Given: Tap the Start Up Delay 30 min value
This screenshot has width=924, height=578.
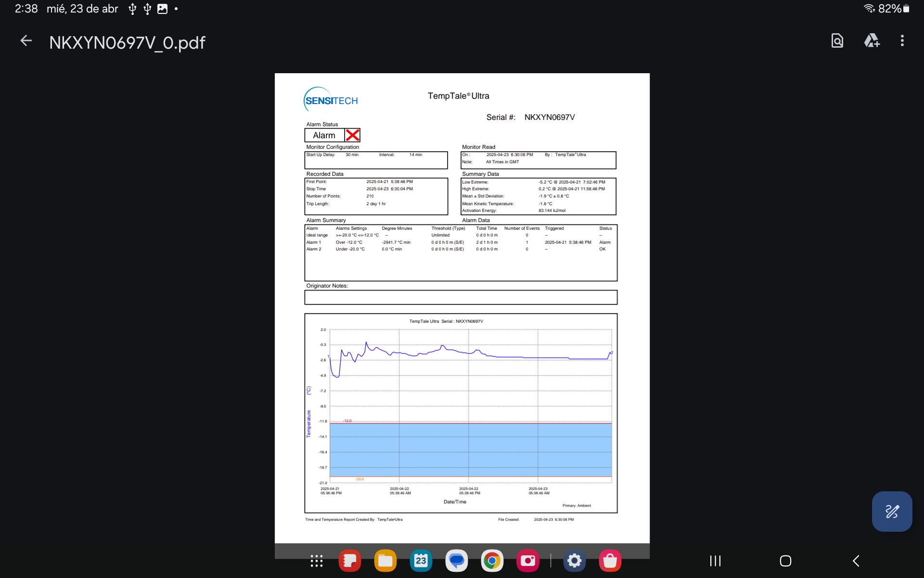Looking at the screenshot, I should [x=352, y=155].
